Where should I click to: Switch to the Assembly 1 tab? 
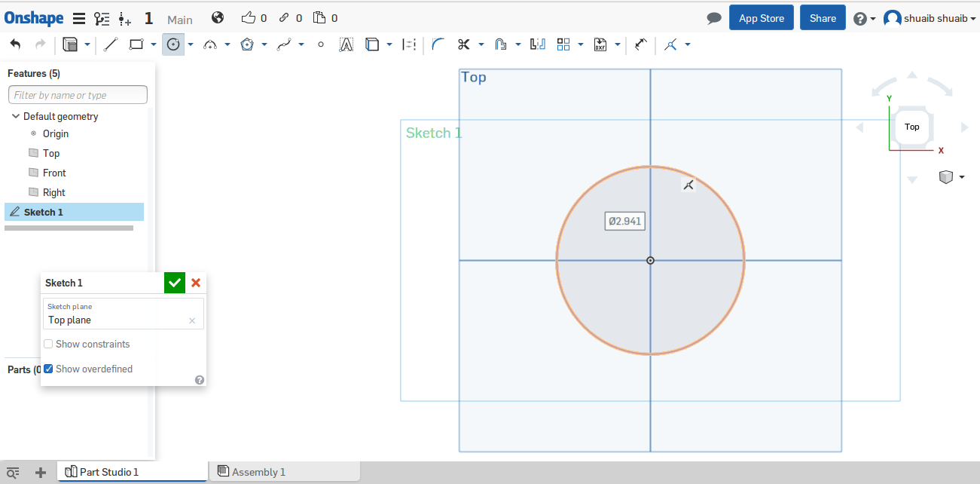[285, 472]
